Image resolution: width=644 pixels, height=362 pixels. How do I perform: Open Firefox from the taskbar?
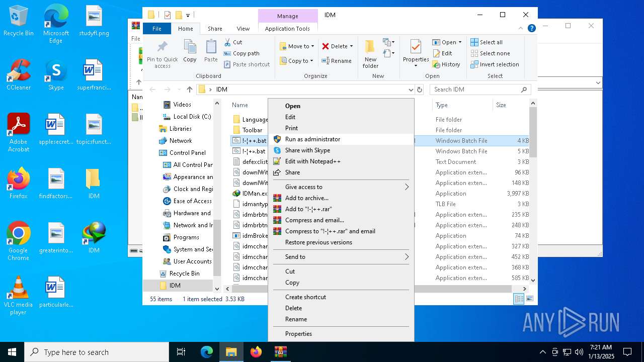[256, 352]
